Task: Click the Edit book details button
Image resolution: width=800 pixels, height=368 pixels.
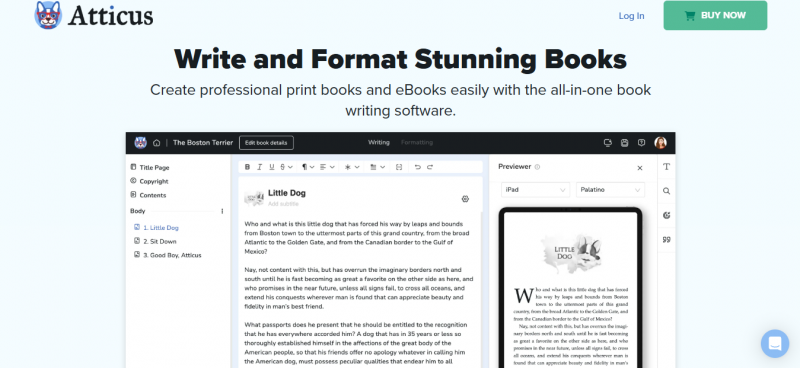Action: pyautogui.click(x=266, y=143)
